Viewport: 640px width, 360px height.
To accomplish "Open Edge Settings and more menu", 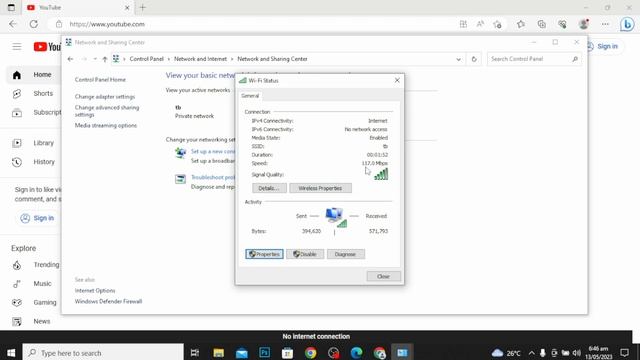I will coord(605,24).
